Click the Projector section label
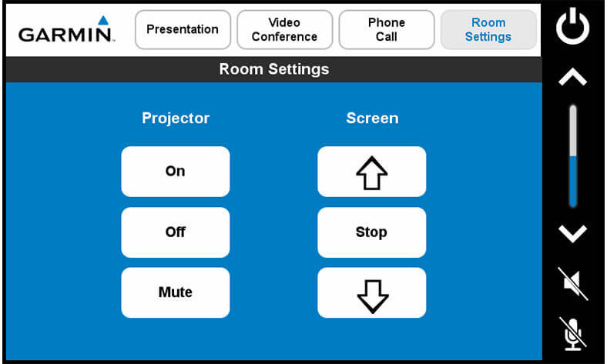This screenshot has height=364, width=607. point(176,119)
